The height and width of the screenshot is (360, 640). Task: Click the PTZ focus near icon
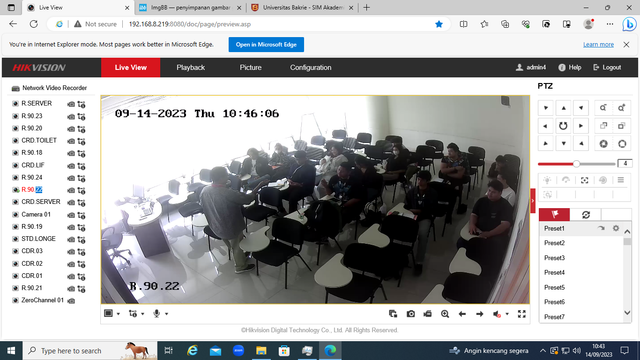coord(603,126)
